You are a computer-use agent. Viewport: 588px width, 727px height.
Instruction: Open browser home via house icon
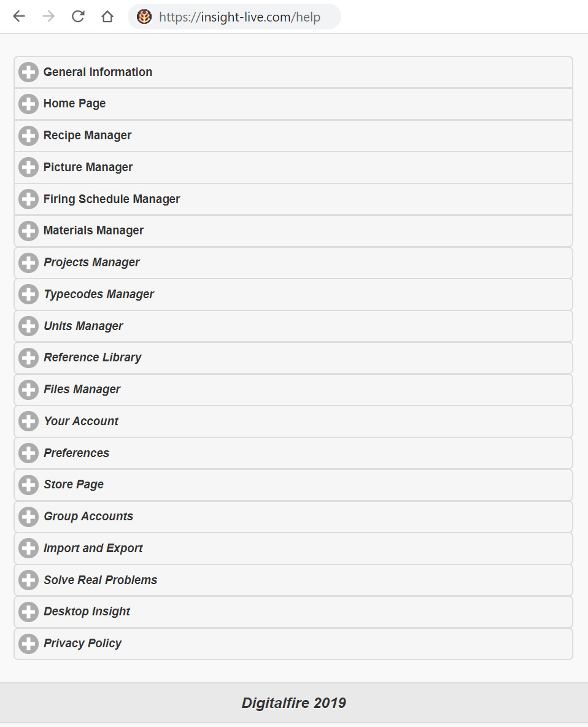point(107,17)
